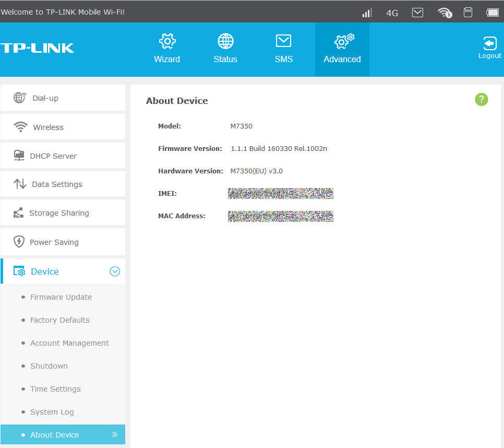Click the SD card status icon
504x448 pixels.
(468, 12)
